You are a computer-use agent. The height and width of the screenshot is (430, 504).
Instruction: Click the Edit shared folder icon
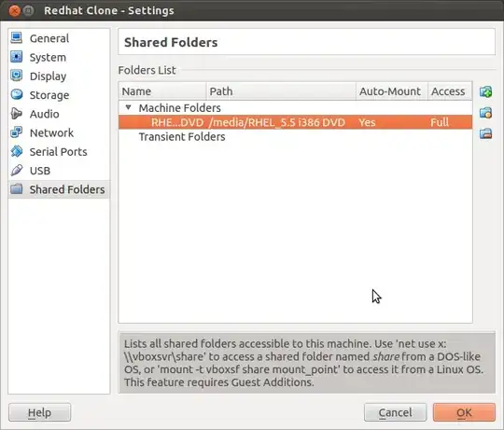point(485,113)
